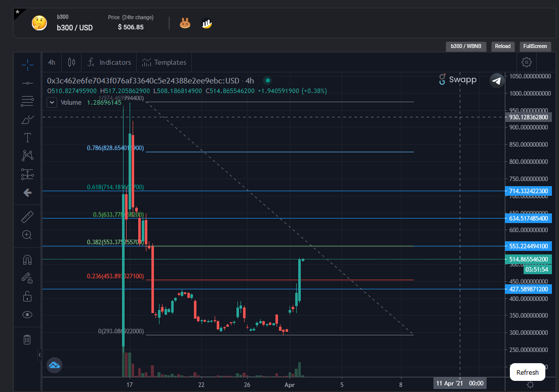Click the Apr label on time axis

pos(290,385)
